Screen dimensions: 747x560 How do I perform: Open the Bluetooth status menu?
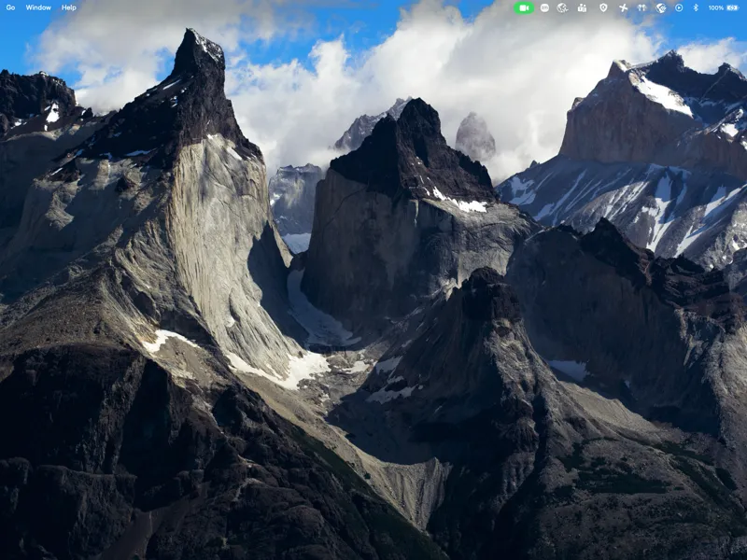point(696,7)
